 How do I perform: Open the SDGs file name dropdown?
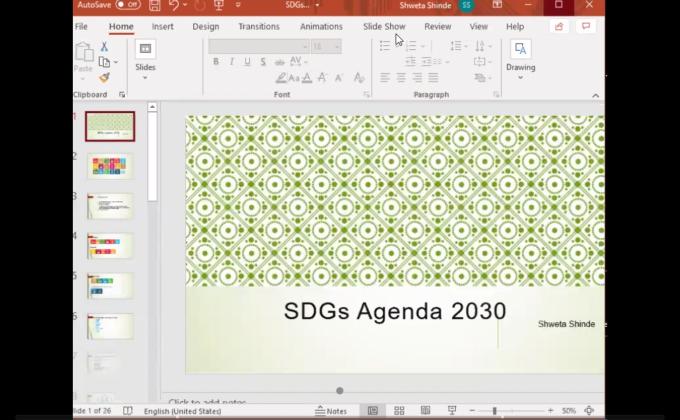317,5
